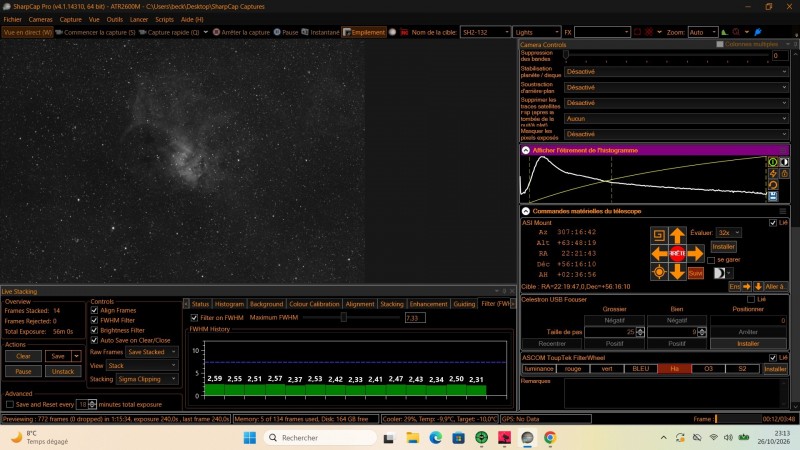The height and width of the screenshot is (450, 800).
Task: Reset histogram stretch with circular arrow icon
Action: point(773,185)
